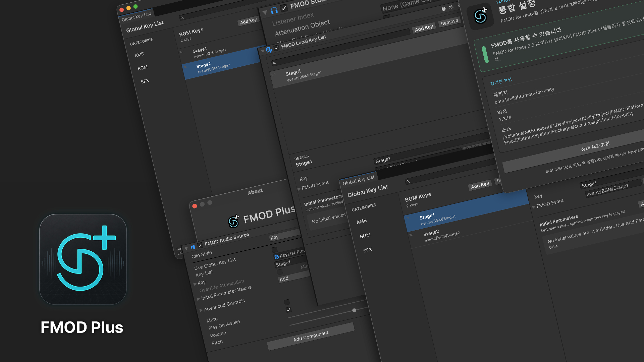Toggle FMOD Studio Listener component checkbox
644x362 pixels.
[x=284, y=8]
